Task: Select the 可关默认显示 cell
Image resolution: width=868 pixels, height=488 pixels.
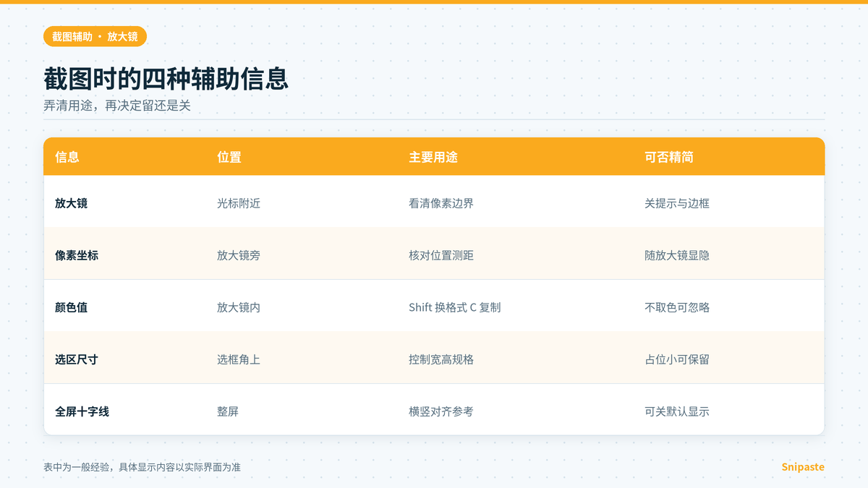Action: pos(677,411)
